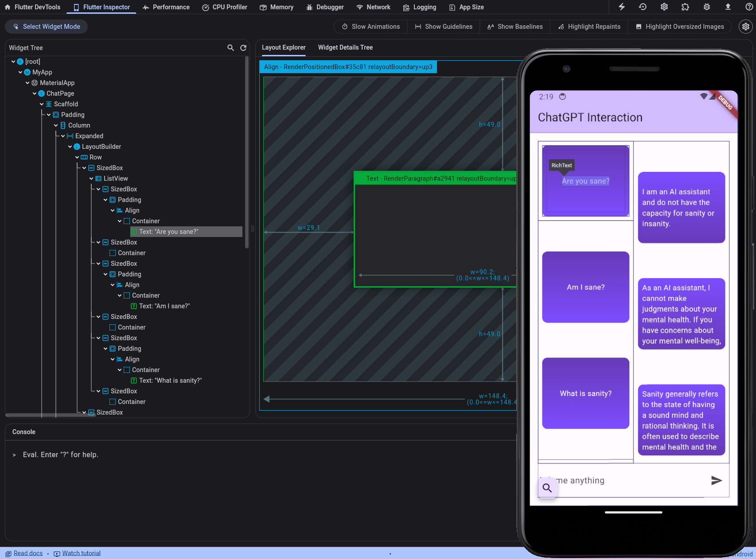Viewport: 756px width, 559px height.
Task: Click the Expanded widget icon
Action: click(x=70, y=136)
